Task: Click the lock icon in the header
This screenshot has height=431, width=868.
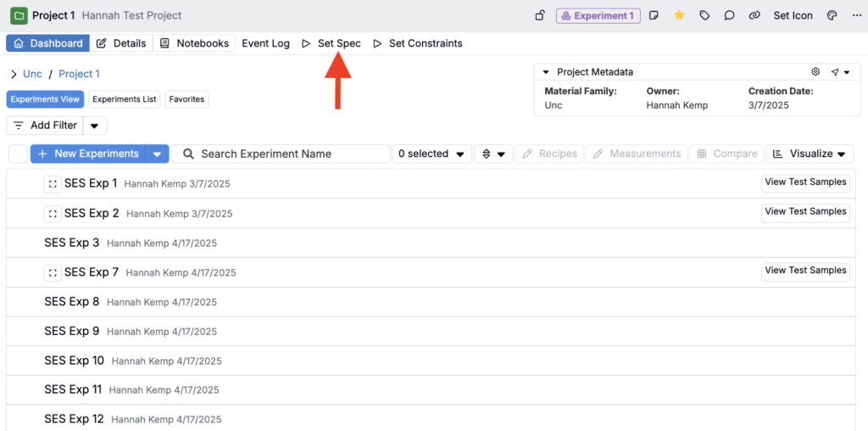Action: pyautogui.click(x=540, y=15)
